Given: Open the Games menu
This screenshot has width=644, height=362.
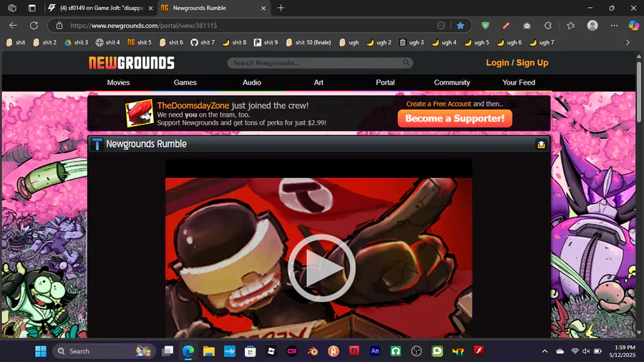Looking at the screenshot, I should click(185, 82).
